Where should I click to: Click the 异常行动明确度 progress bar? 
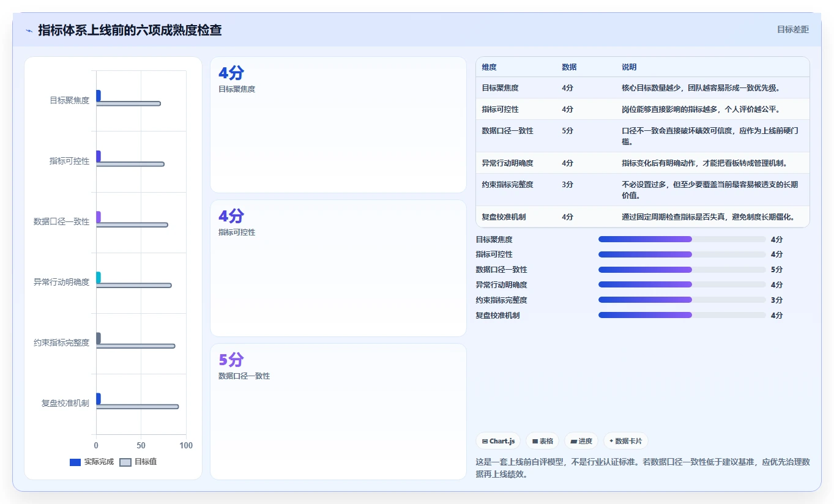[x=682, y=284]
